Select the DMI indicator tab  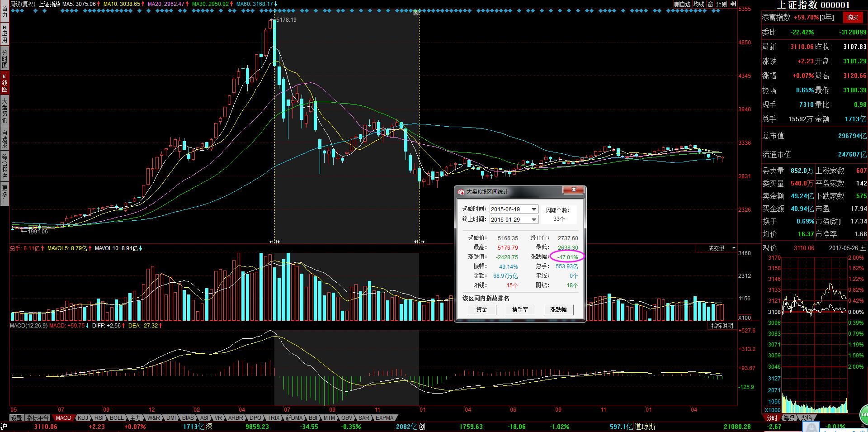[171, 418]
